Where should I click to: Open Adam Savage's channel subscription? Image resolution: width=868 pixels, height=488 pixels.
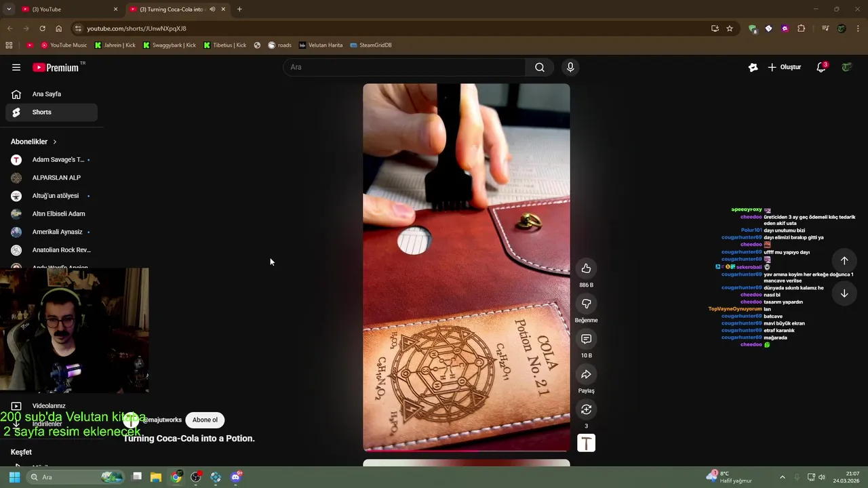point(52,159)
